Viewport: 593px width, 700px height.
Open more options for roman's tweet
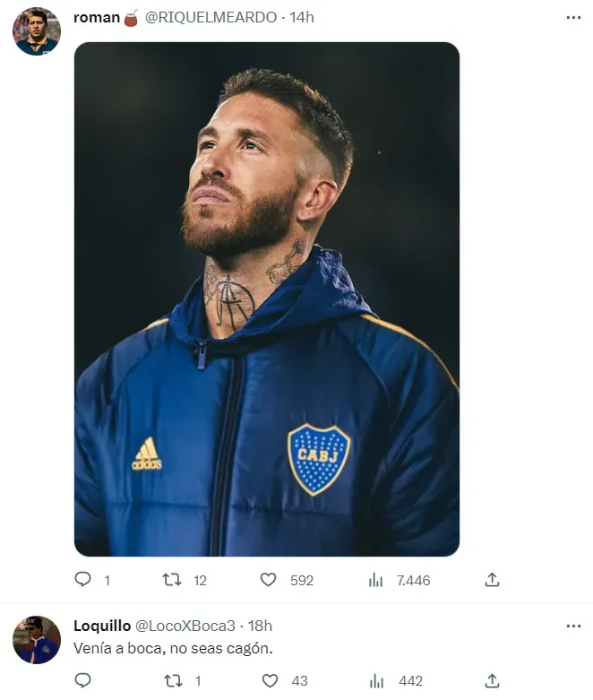click(x=573, y=17)
